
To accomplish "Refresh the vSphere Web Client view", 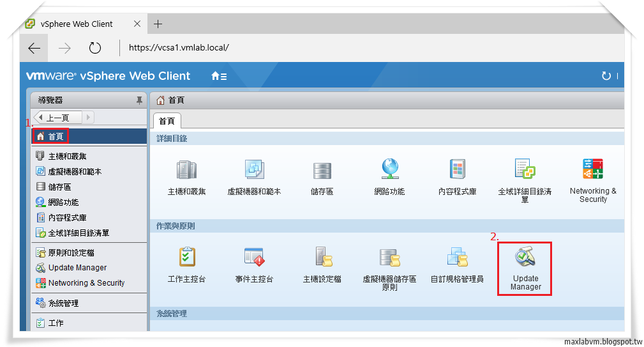I will click(x=606, y=76).
